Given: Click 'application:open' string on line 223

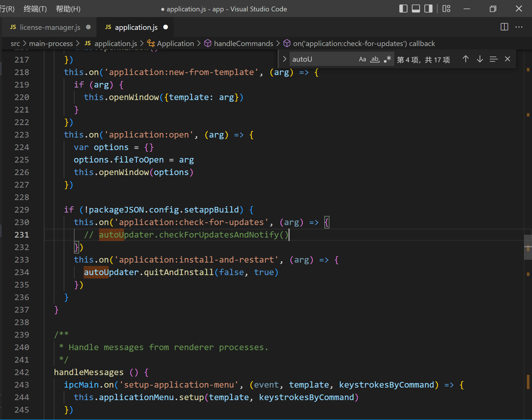Looking at the screenshot, I should tap(149, 135).
